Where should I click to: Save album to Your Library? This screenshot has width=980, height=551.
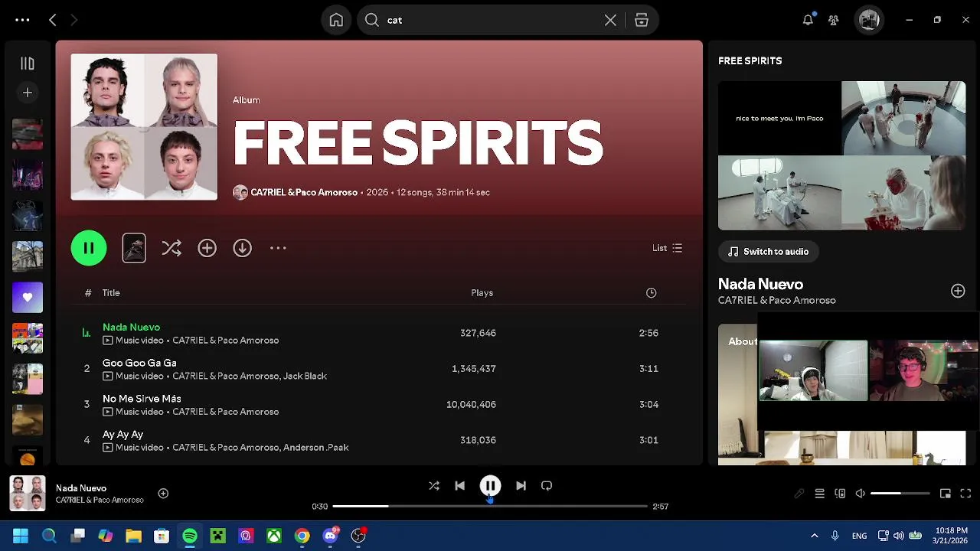pyautogui.click(x=207, y=248)
